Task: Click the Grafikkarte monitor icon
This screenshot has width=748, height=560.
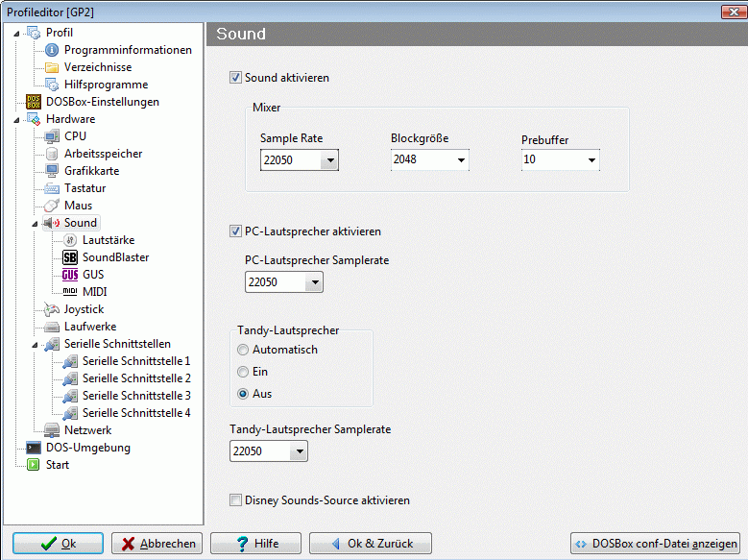Action: click(x=52, y=171)
